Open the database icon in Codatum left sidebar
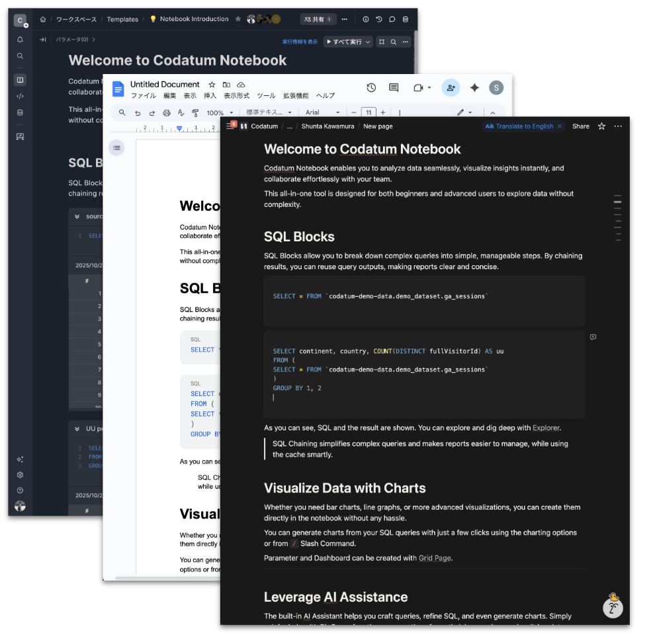Viewport: 647px width, 644px height. tap(20, 112)
